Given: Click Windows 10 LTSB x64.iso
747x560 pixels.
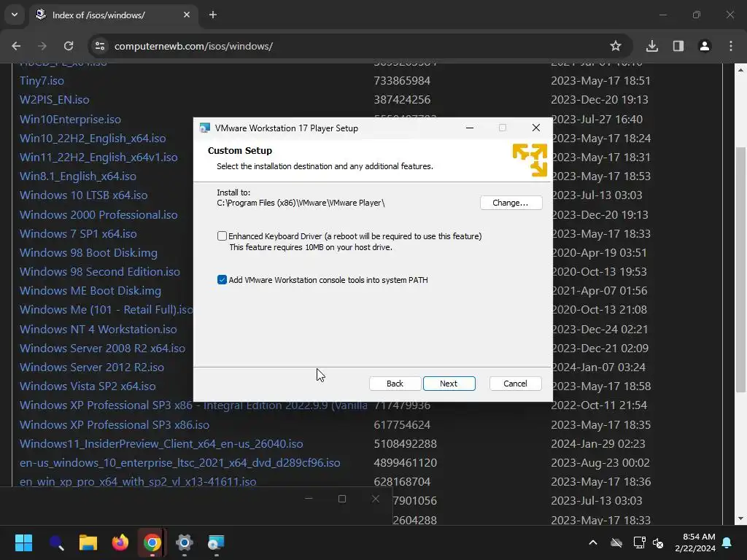Looking at the screenshot, I should (x=83, y=195).
